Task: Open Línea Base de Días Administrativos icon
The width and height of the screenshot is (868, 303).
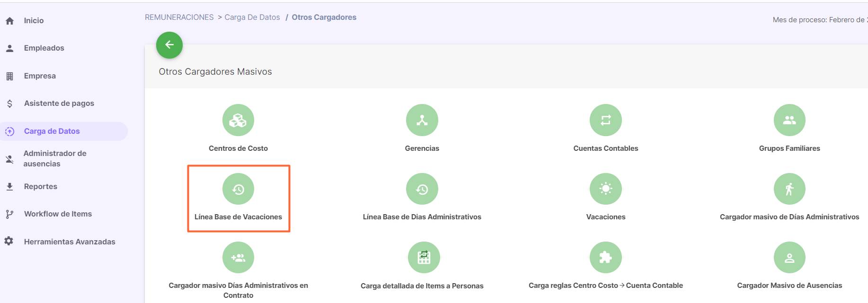Action: [x=422, y=189]
